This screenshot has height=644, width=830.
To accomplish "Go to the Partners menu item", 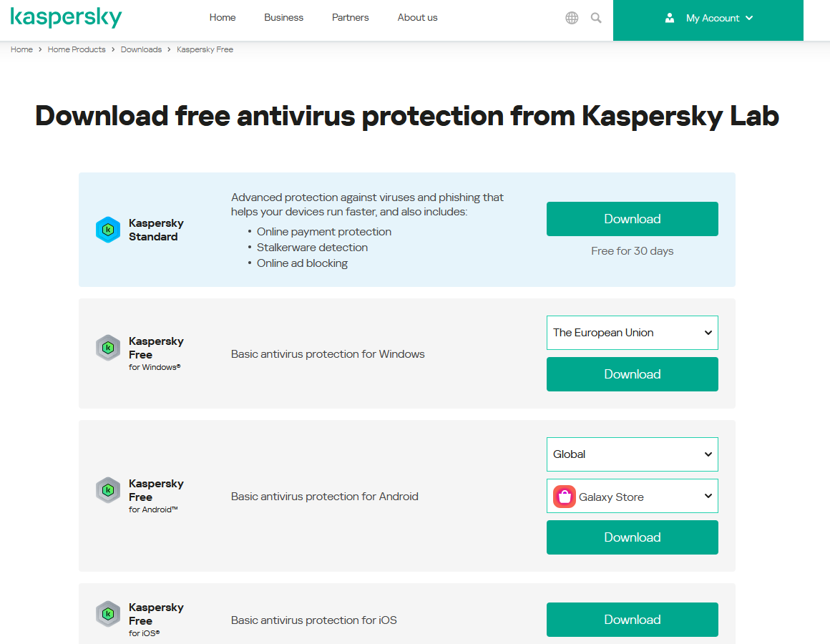I will click(351, 17).
